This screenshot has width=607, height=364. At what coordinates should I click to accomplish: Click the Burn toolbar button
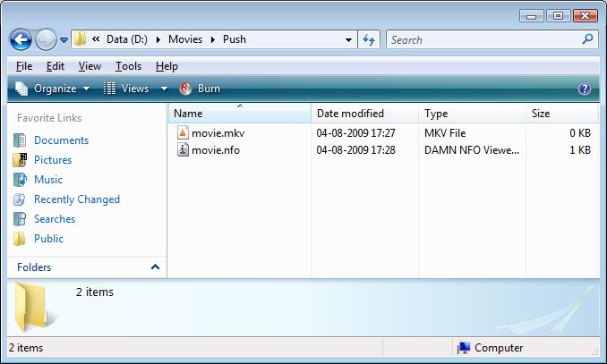[x=200, y=89]
